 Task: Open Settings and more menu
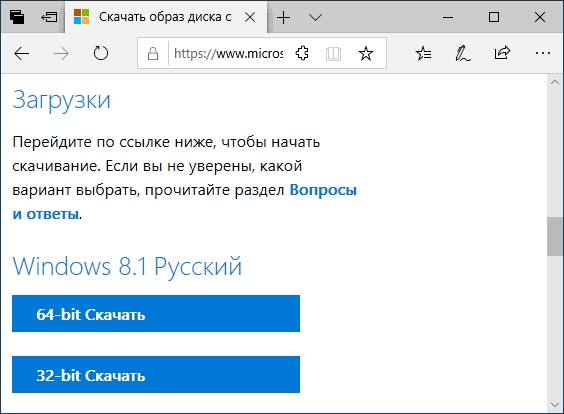pos(542,53)
